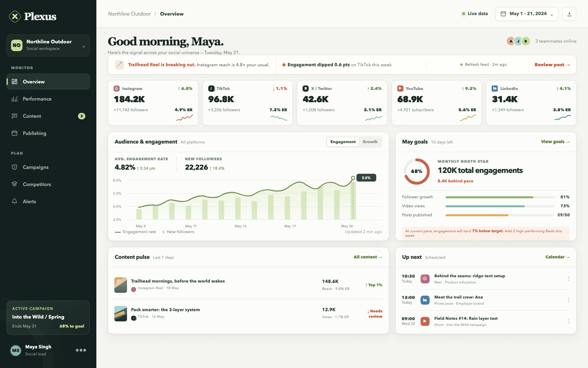Click the X / Twitter platform icon
Viewport: 588px width, 368px height.
click(x=306, y=88)
